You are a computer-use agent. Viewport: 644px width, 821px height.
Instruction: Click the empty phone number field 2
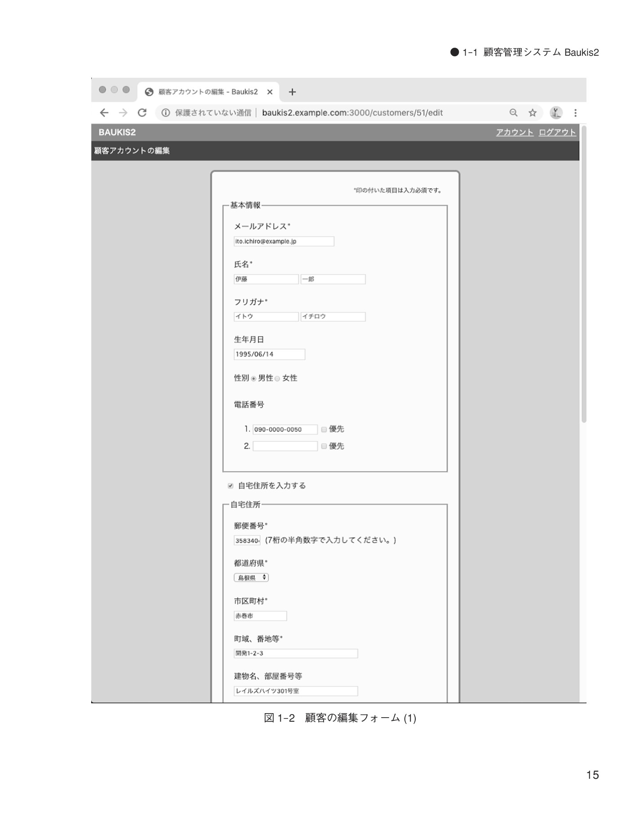(x=285, y=446)
